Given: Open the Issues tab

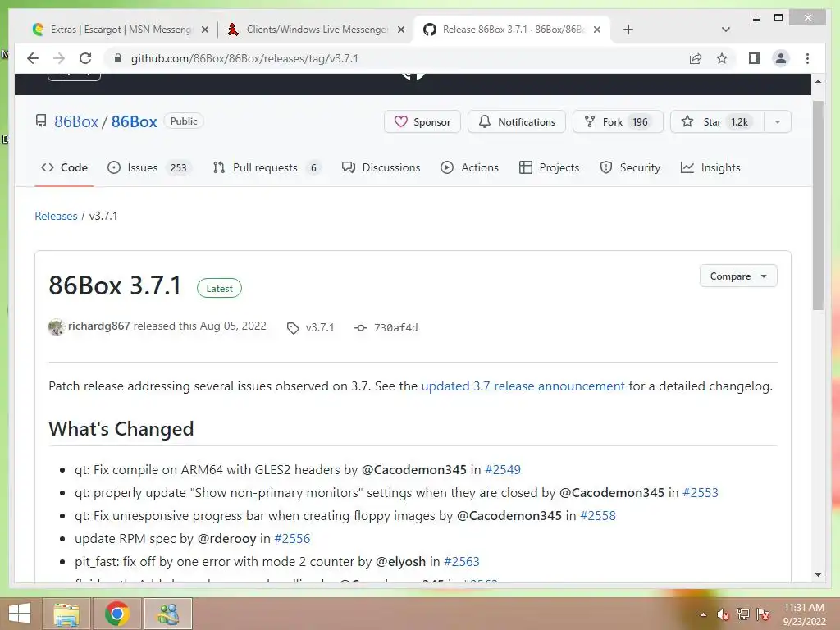Looking at the screenshot, I should (148, 167).
